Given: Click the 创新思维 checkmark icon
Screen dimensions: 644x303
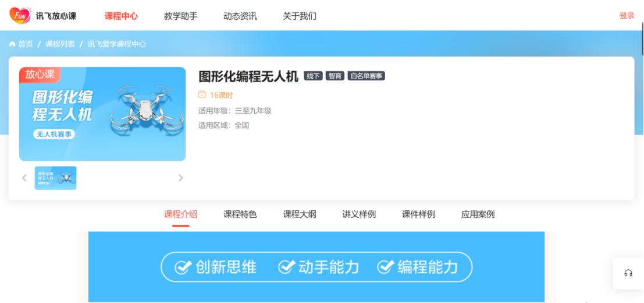Looking at the screenshot, I should [183, 267].
